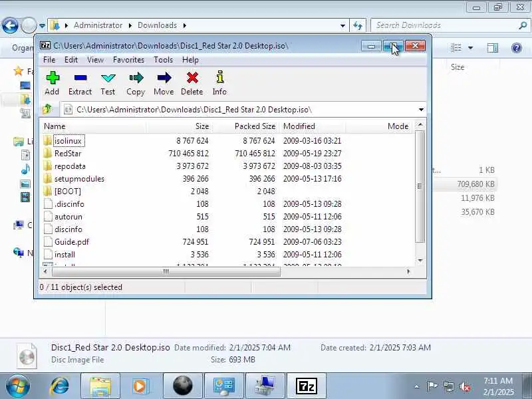532x399 pixels.
Task: Open Windows Media Player from taskbar
Action: coord(140,386)
